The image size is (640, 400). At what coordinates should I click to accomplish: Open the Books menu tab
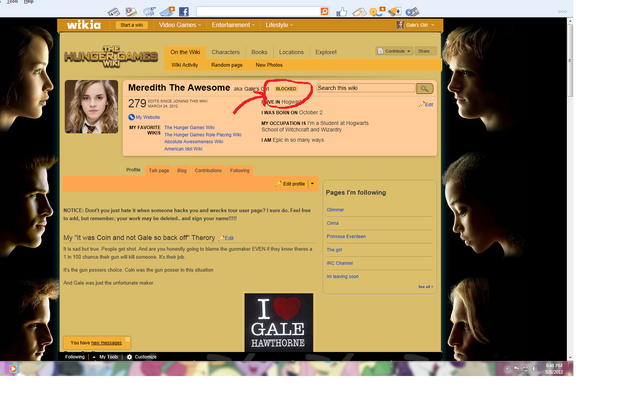point(259,52)
